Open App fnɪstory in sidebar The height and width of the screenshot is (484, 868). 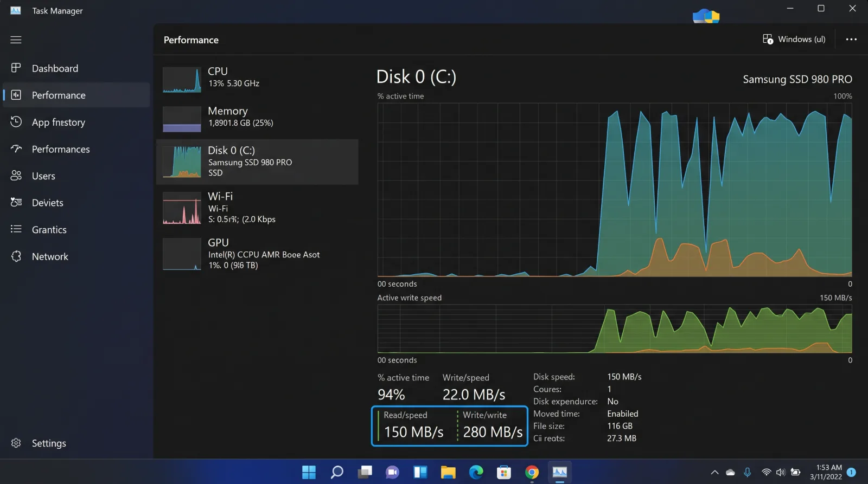pyautogui.click(x=76, y=122)
